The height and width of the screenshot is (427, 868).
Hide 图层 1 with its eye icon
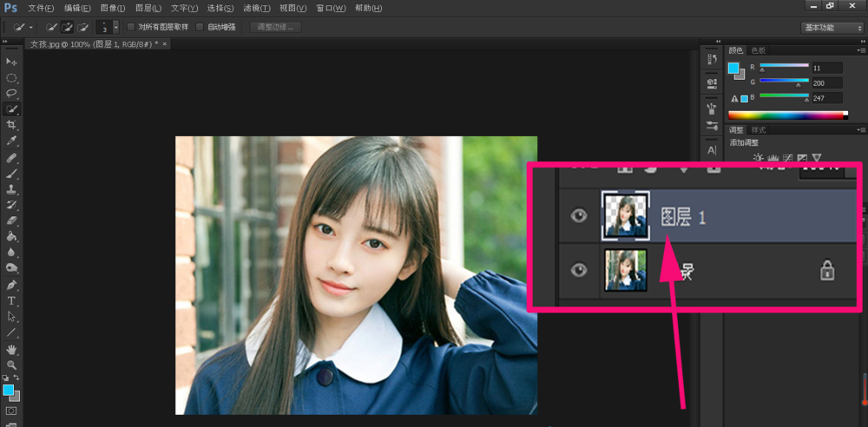pyautogui.click(x=578, y=216)
